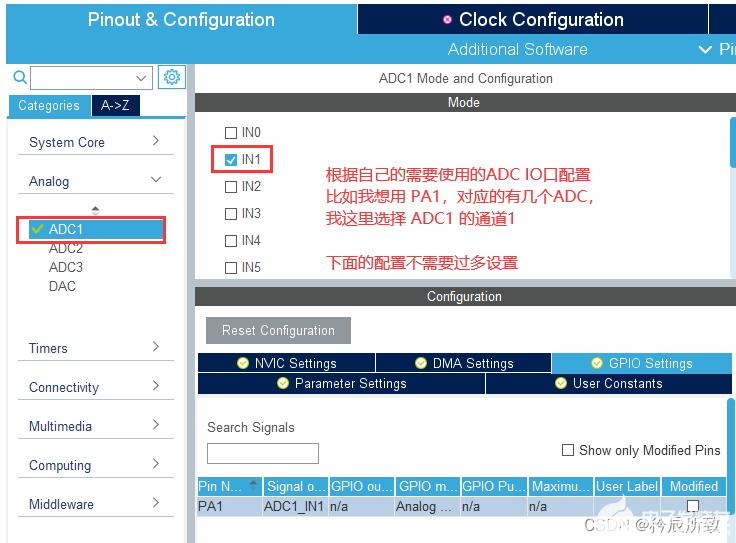Expand Middleware category
Viewport: 736px width, 543px height.
tap(95, 504)
